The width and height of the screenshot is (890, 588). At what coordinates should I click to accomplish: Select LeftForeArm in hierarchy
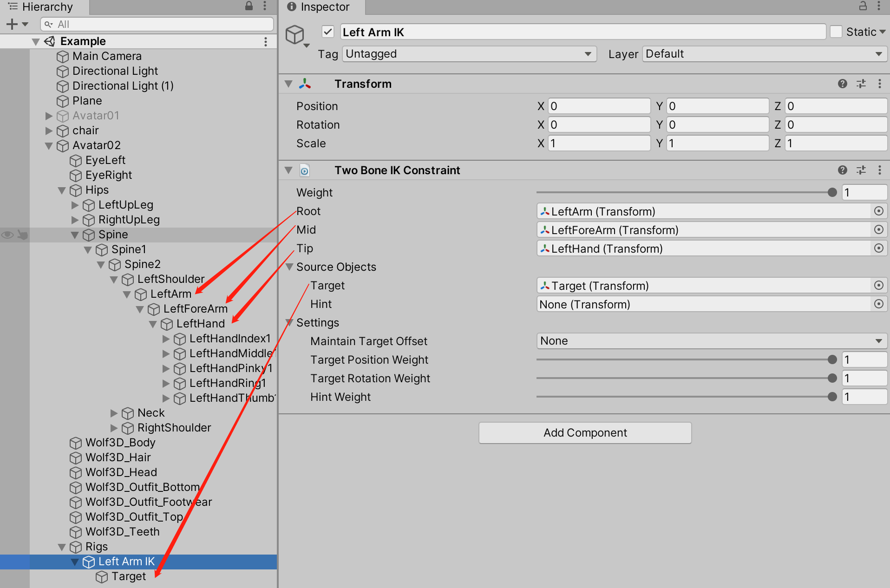point(195,309)
